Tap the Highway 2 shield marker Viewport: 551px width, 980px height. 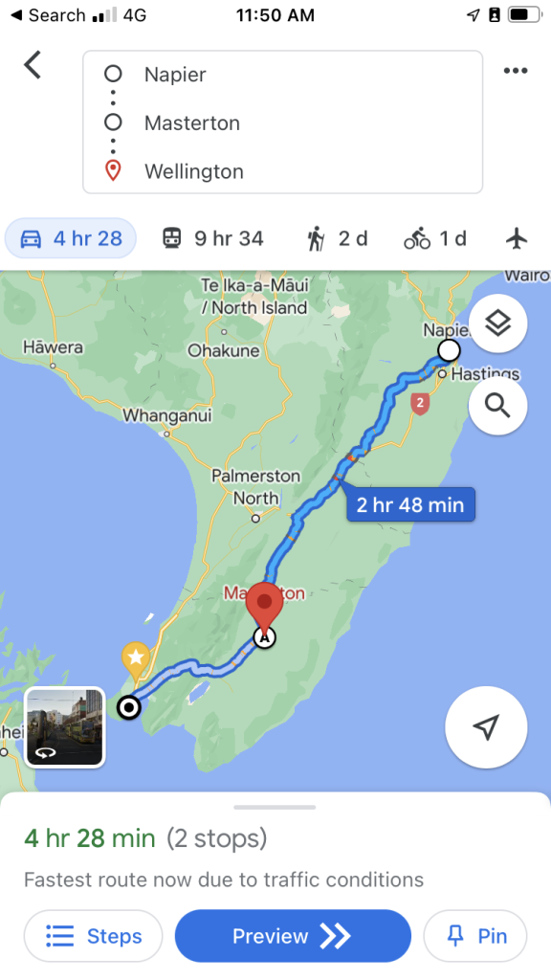tap(420, 403)
